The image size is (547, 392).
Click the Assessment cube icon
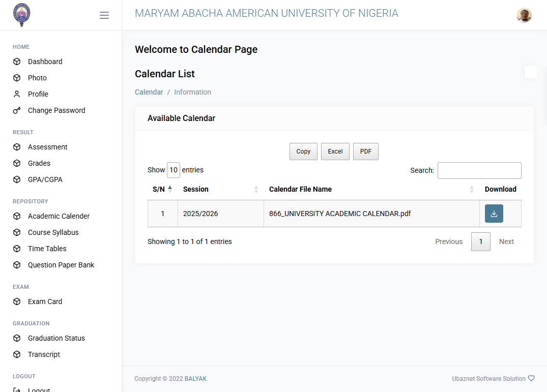point(17,147)
